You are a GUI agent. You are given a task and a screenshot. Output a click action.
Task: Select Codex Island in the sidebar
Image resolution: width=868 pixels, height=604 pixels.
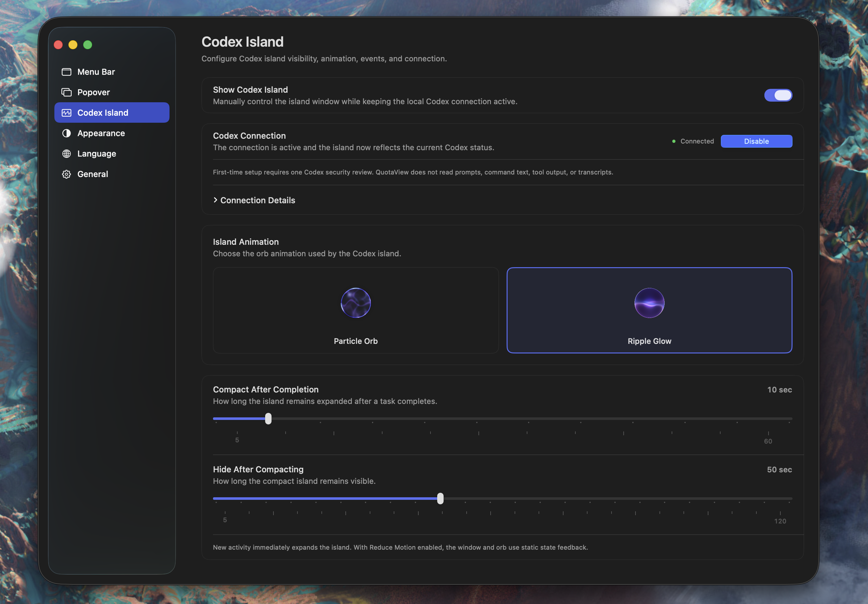(112, 112)
